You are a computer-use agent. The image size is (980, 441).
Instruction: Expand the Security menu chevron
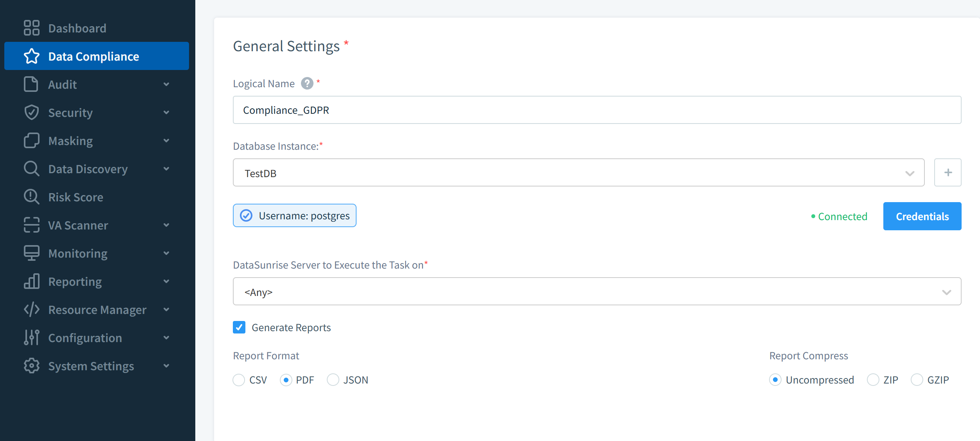coord(167,112)
